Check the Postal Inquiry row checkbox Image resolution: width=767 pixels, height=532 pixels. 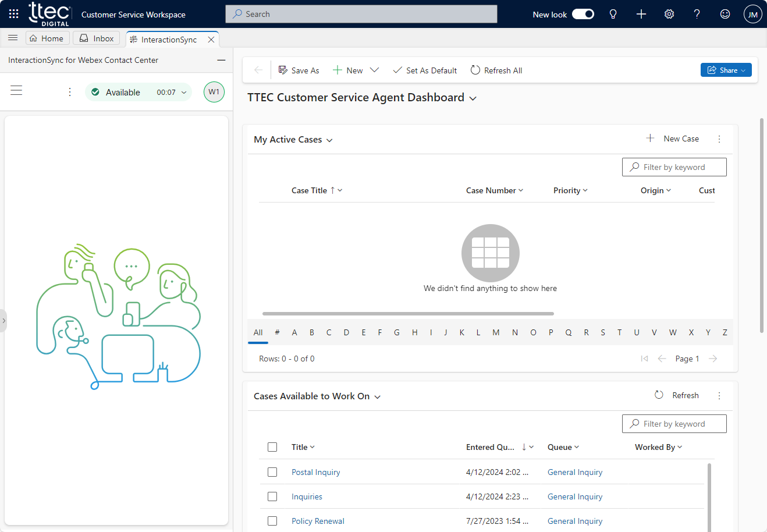tap(272, 472)
